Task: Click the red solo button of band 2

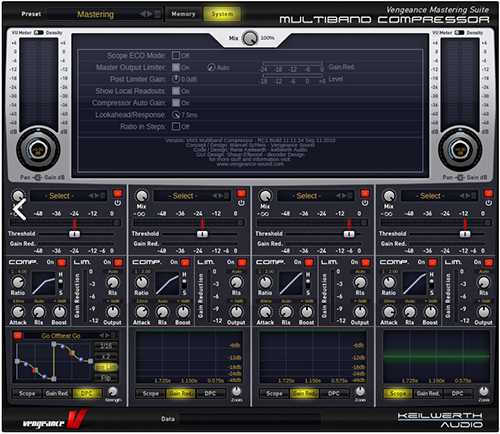Action: tap(241, 193)
